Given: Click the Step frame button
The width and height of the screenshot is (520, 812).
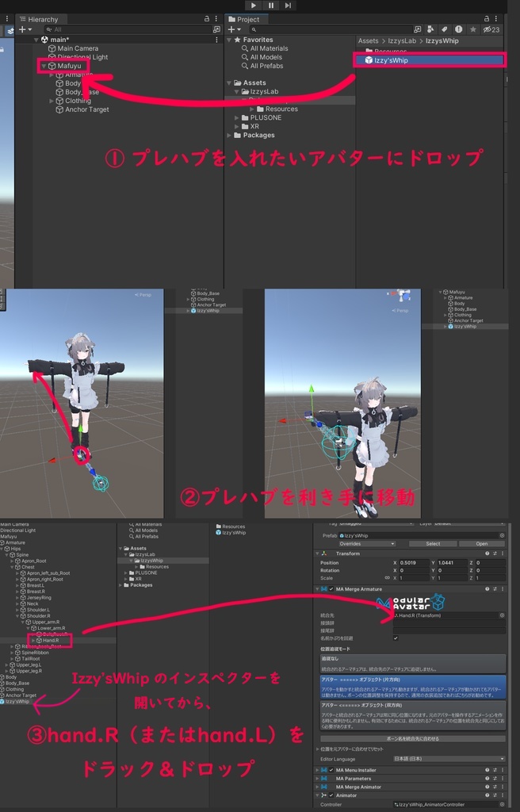Looking at the screenshot, I should tap(288, 6).
